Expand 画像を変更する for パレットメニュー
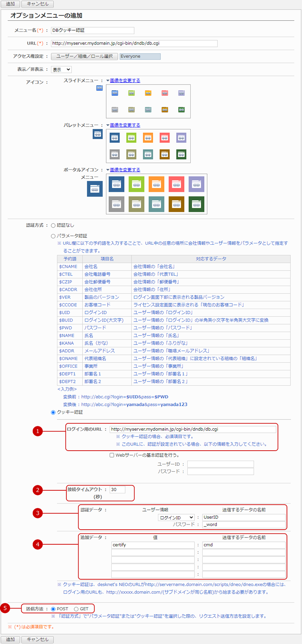 click(125, 125)
